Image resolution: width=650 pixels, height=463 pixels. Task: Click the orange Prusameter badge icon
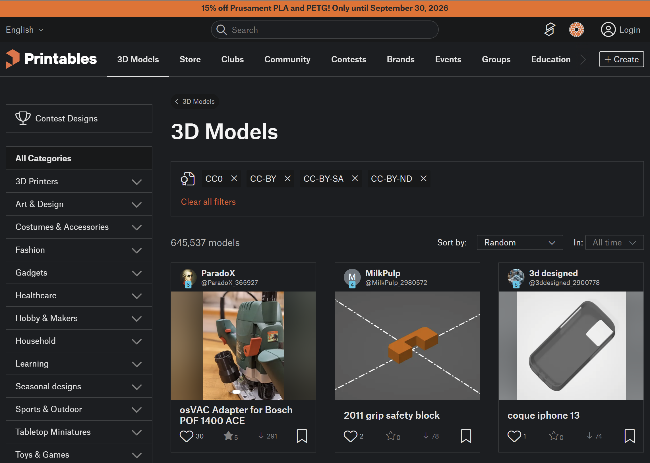pyautogui.click(x=576, y=29)
